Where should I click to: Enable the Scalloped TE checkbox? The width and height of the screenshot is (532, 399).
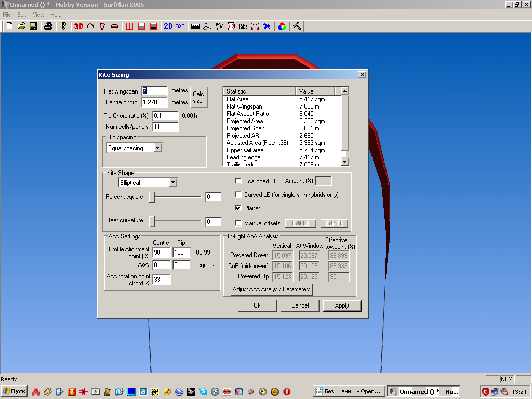click(238, 181)
